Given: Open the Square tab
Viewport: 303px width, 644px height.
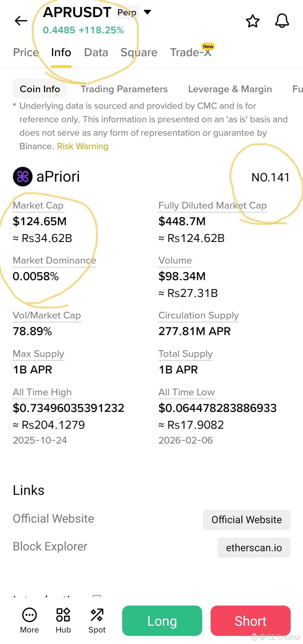Looking at the screenshot, I should point(139,52).
